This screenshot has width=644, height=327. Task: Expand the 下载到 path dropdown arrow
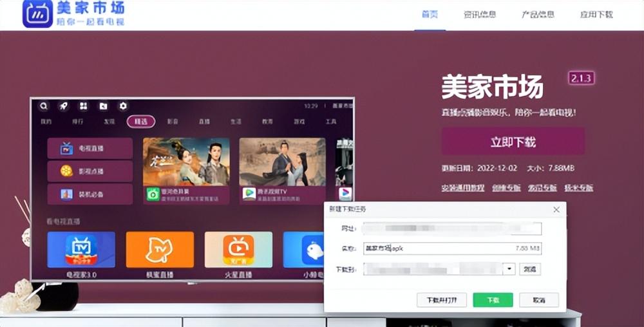[x=509, y=269]
